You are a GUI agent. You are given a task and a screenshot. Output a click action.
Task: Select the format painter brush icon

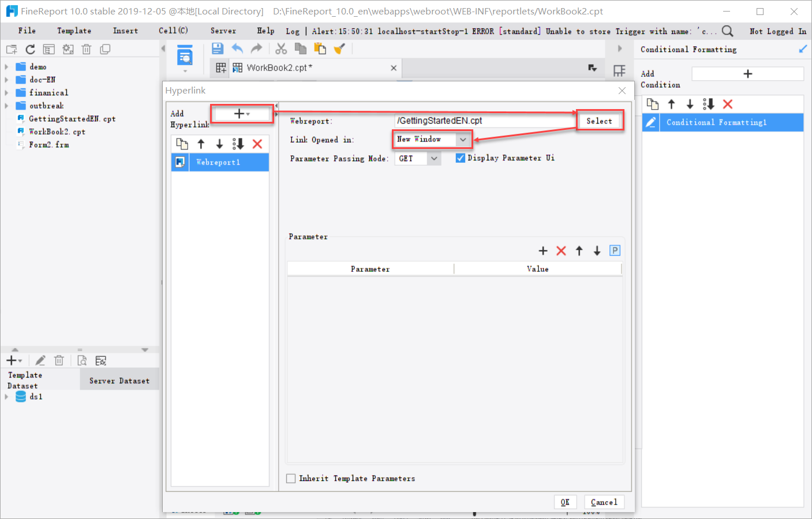tap(339, 48)
